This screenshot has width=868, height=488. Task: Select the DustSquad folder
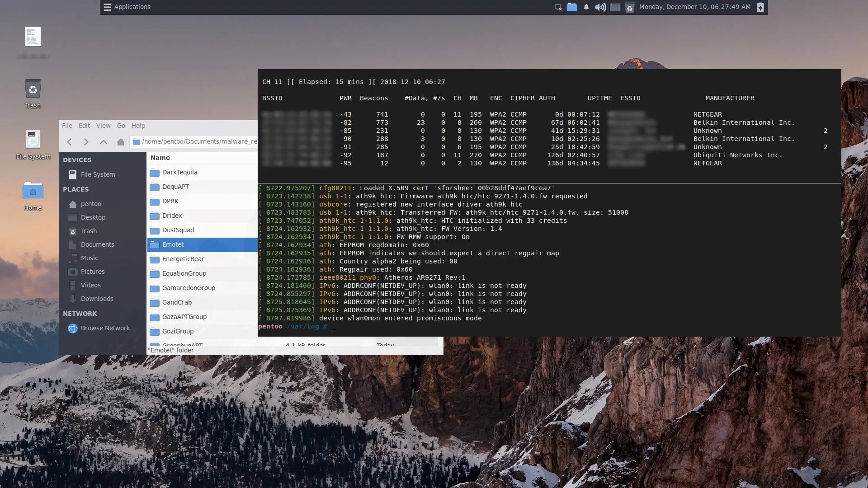202,230
